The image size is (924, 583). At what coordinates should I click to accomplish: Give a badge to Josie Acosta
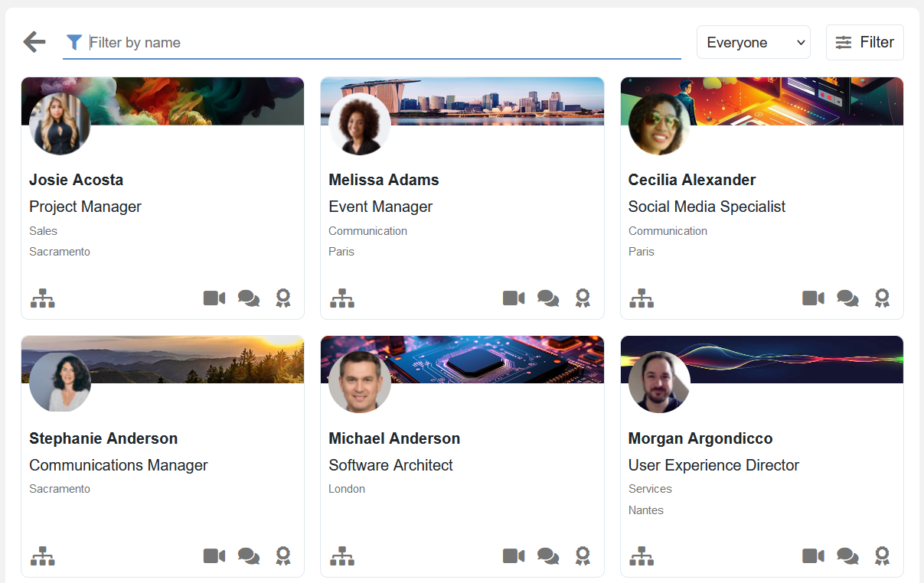pyautogui.click(x=283, y=298)
